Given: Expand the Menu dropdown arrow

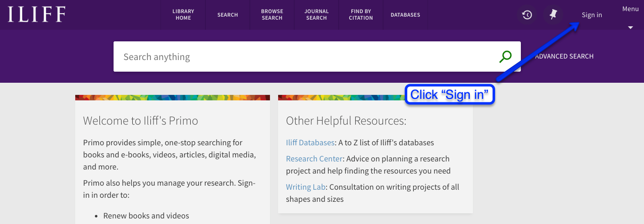Looking at the screenshot, I should pyautogui.click(x=630, y=28).
